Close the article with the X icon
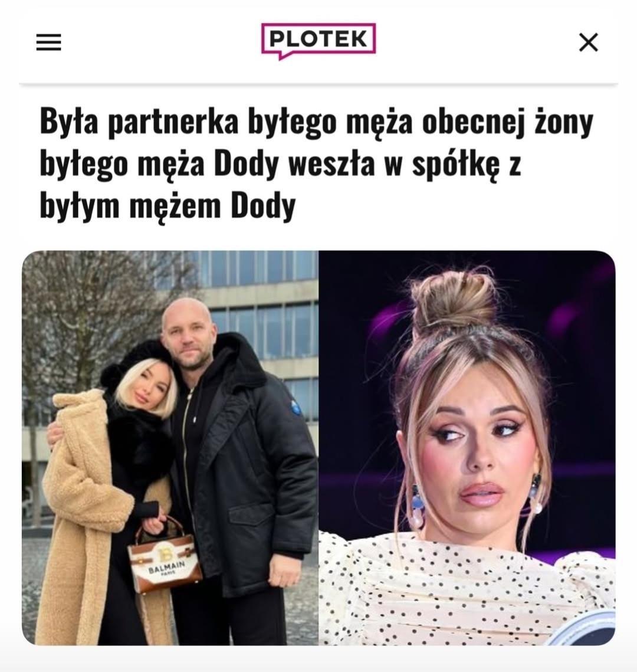The width and height of the screenshot is (637, 672). (589, 42)
